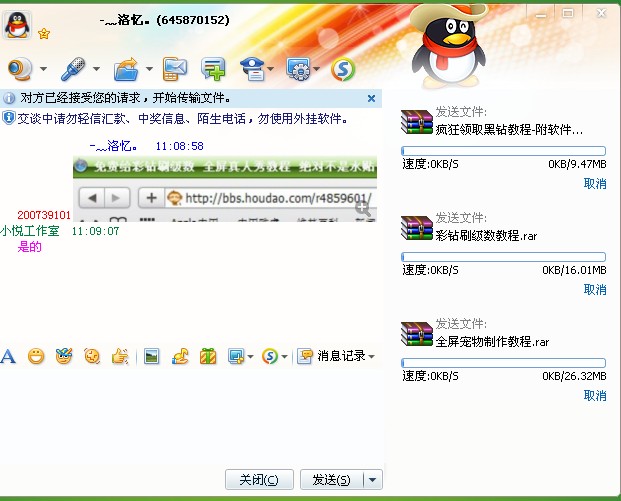Open the remote assistance apps gear icon
The width and height of the screenshot is (621, 501).
[299, 69]
